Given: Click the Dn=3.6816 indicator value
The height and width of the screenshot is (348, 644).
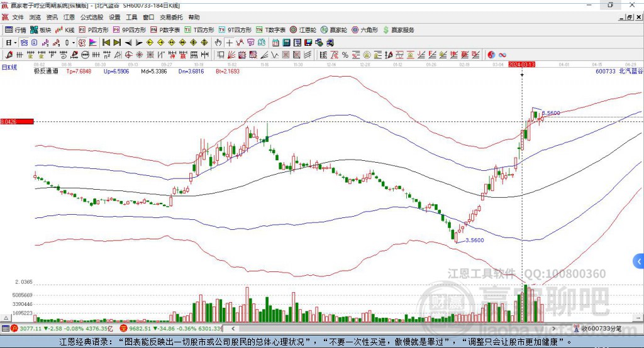Looking at the screenshot, I should pos(191,71).
